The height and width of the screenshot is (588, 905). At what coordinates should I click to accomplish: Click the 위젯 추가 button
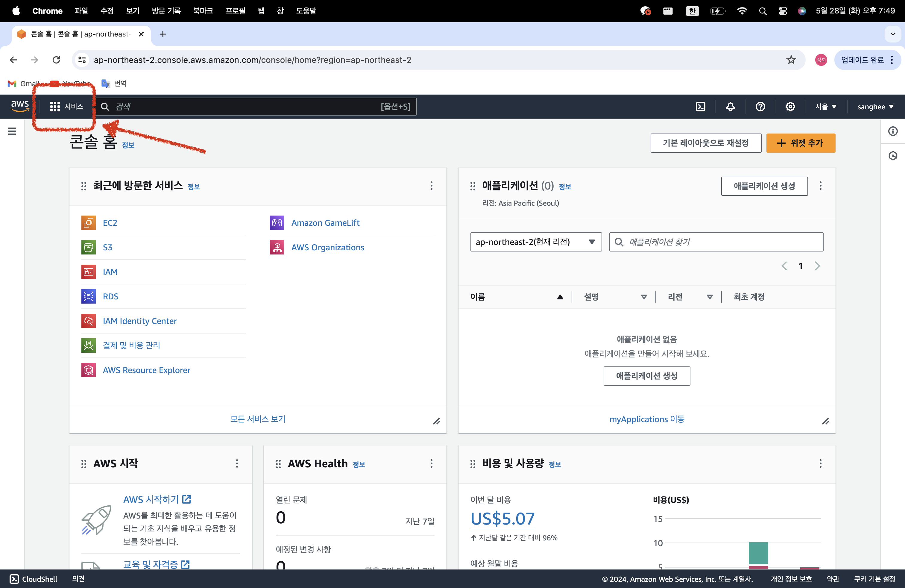tap(801, 143)
